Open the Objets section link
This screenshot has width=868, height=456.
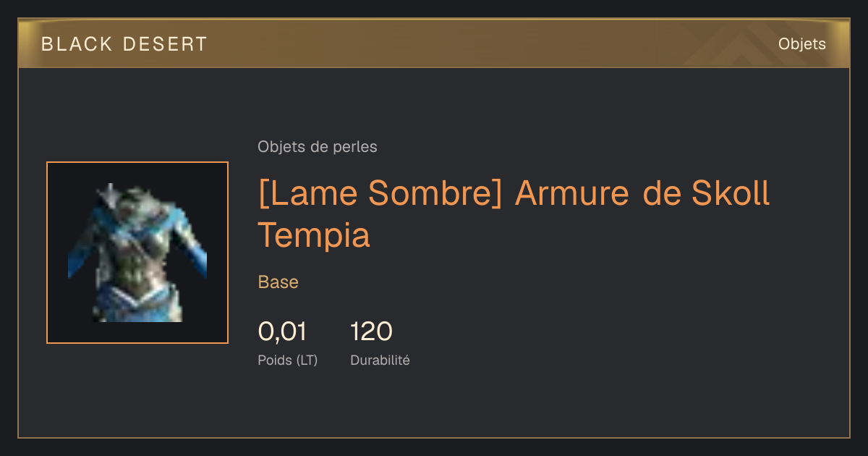pos(801,44)
